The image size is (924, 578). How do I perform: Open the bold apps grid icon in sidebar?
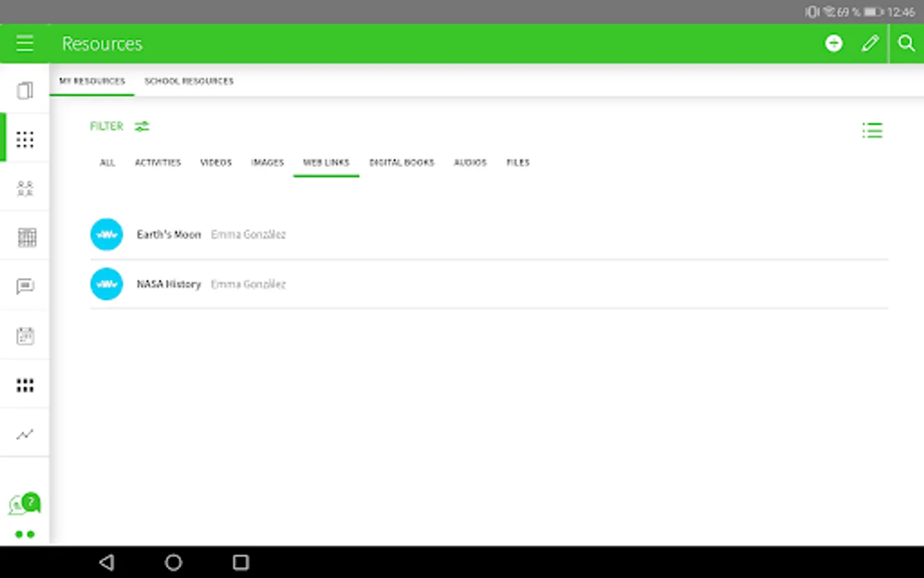[25, 385]
